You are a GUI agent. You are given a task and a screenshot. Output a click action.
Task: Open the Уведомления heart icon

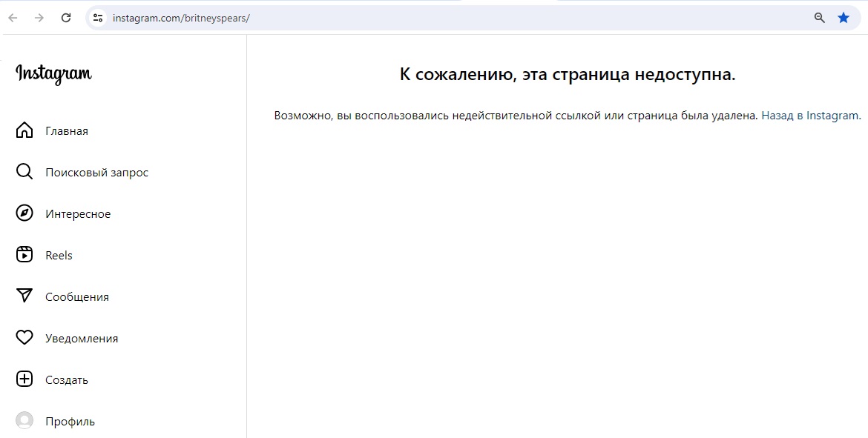pos(24,338)
